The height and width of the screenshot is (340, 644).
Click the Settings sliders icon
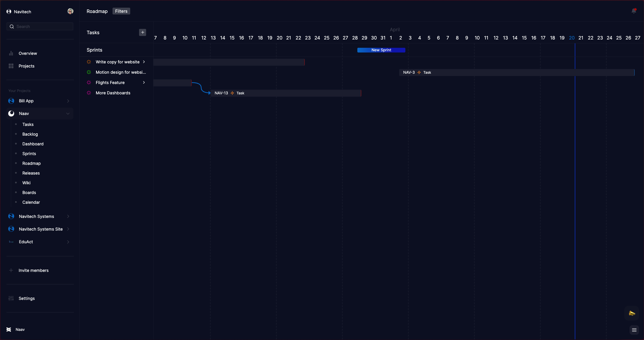pos(11,298)
